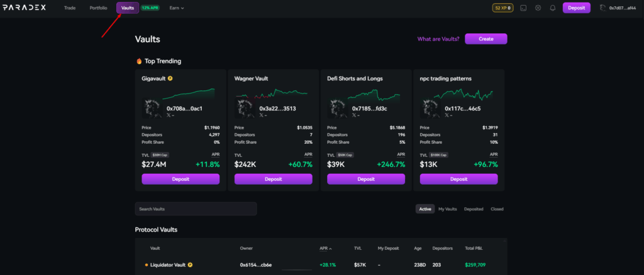The height and width of the screenshot is (275, 644).
Task: Click the Gigavault verified badge icon
Action: coord(170,78)
